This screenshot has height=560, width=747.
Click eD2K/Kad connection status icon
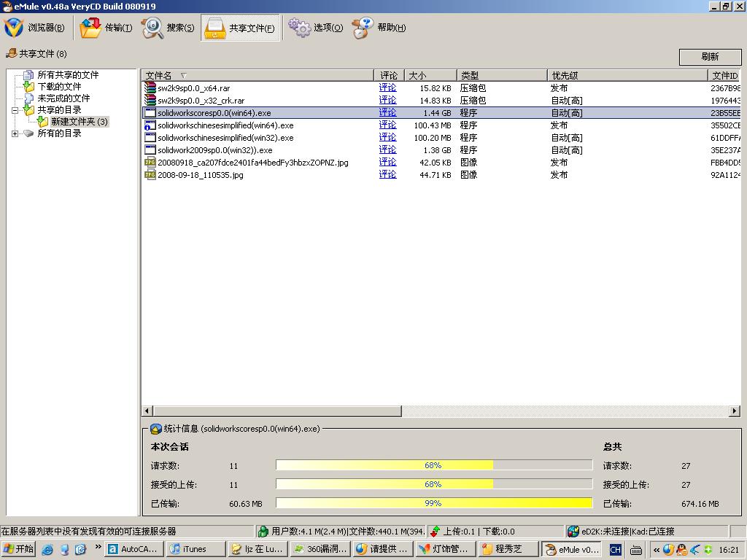(x=573, y=532)
